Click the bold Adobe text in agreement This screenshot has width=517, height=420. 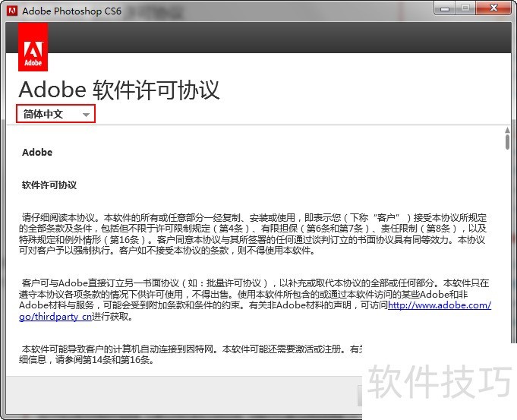click(37, 153)
